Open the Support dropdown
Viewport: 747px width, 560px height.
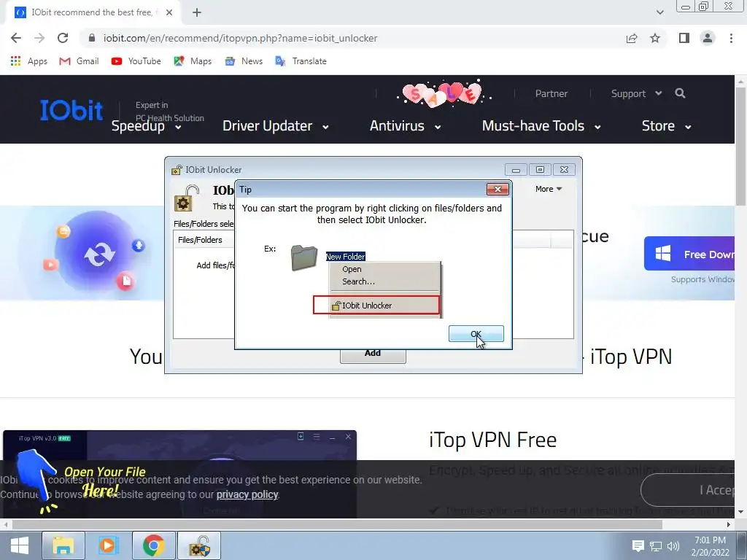(636, 93)
